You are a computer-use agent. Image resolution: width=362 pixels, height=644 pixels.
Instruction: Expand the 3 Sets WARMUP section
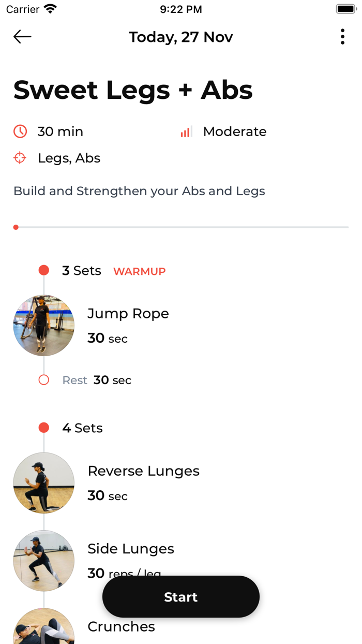pos(81,270)
